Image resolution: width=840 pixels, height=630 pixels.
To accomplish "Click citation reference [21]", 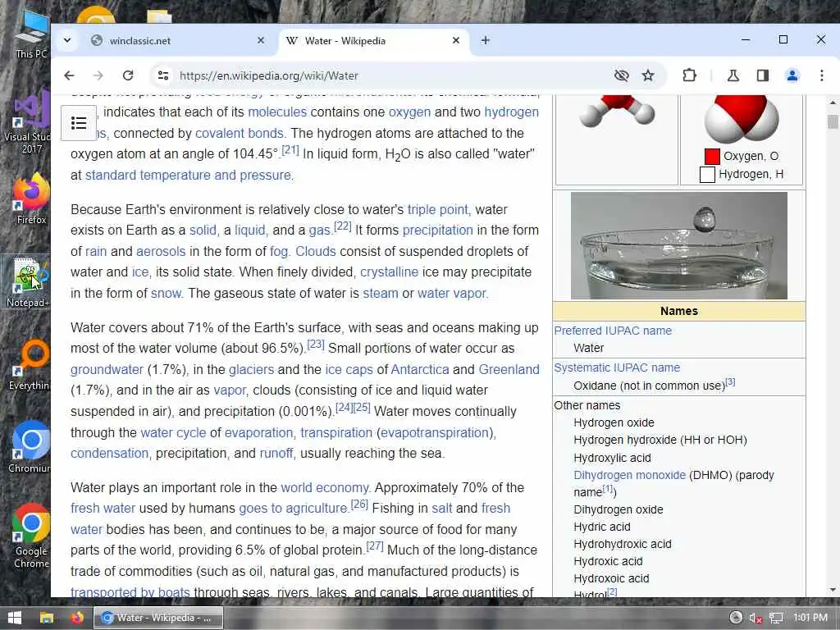I will click(x=290, y=150).
